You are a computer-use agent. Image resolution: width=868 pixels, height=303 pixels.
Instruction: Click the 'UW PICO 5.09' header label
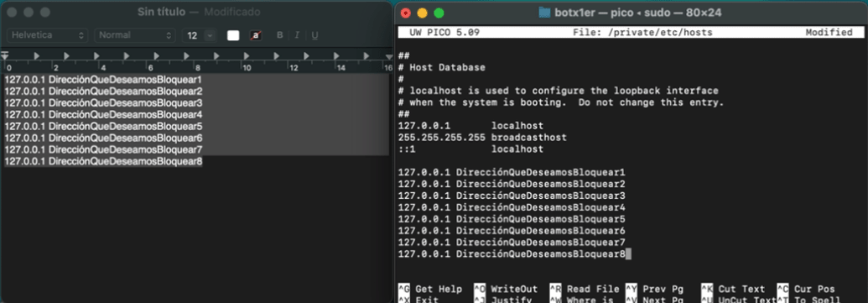444,33
